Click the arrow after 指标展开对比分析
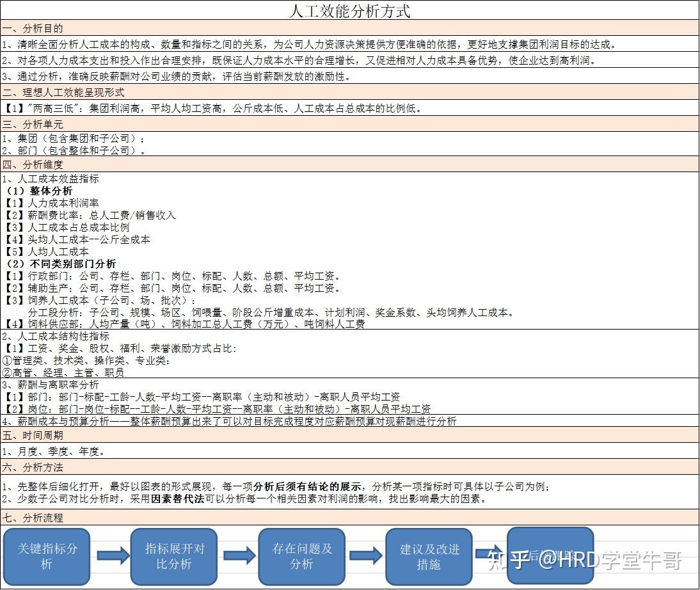 pos(240,555)
